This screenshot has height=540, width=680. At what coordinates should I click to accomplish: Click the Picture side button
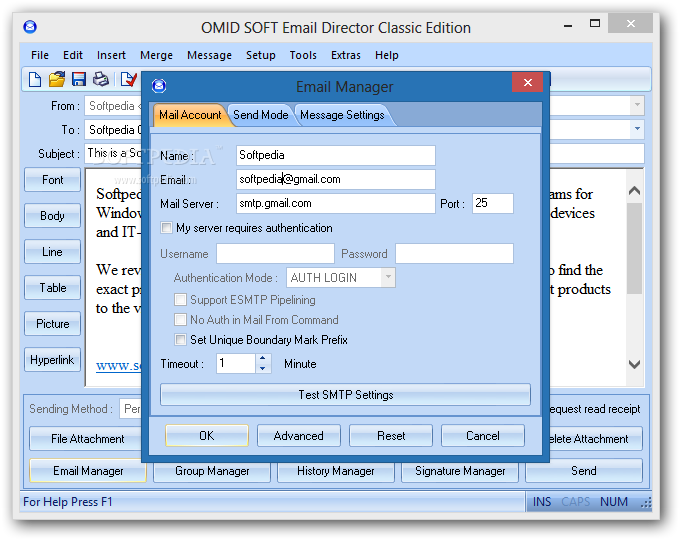[x=52, y=324]
